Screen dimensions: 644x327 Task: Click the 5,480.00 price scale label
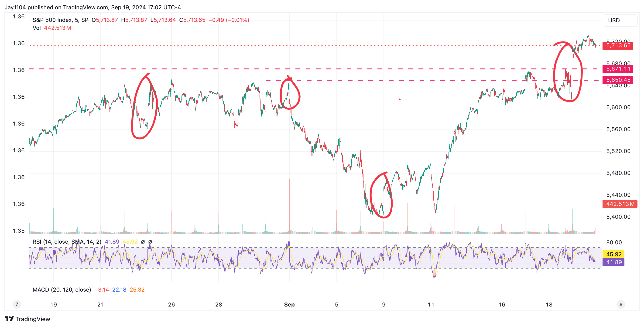tap(618, 173)
